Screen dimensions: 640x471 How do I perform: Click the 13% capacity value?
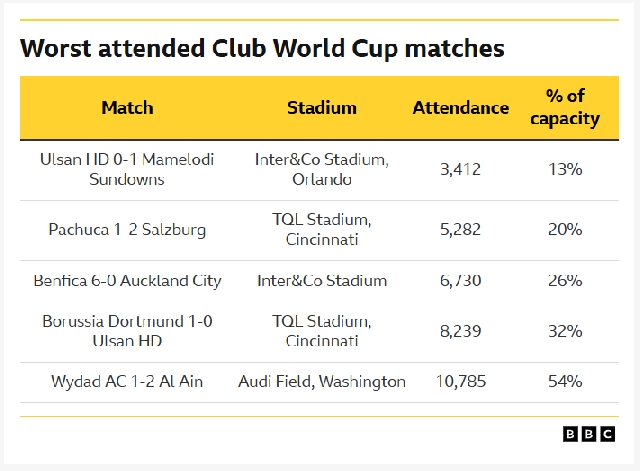(565, 169)
